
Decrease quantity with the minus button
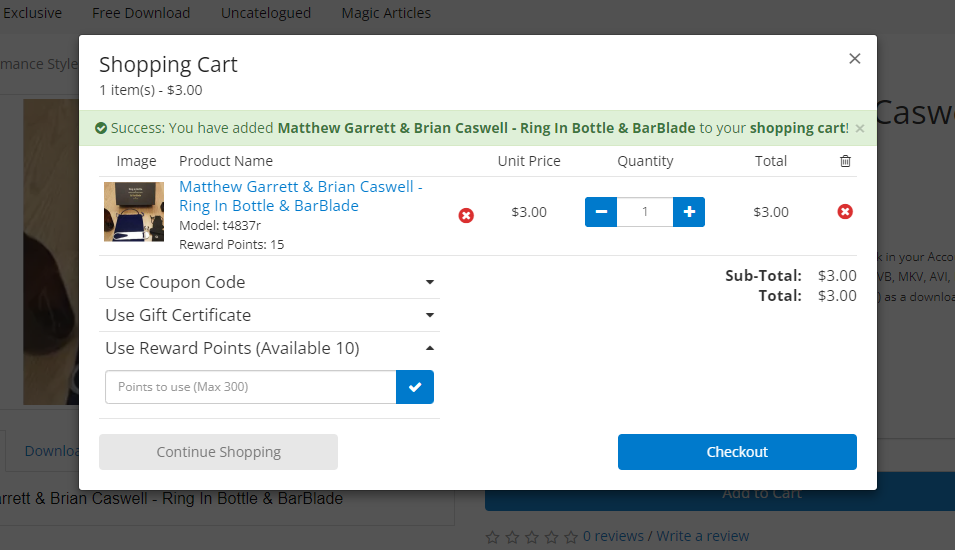601,212
